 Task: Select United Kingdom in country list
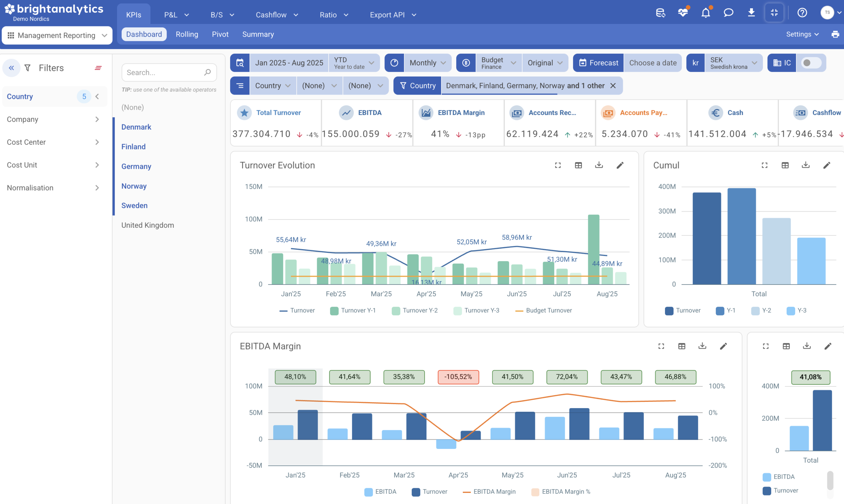pyautogui.click(x=147, y=225)
